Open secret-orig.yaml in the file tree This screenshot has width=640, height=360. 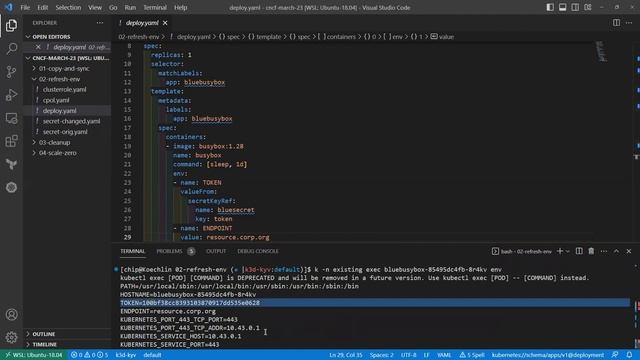click(x=65, y=132)
